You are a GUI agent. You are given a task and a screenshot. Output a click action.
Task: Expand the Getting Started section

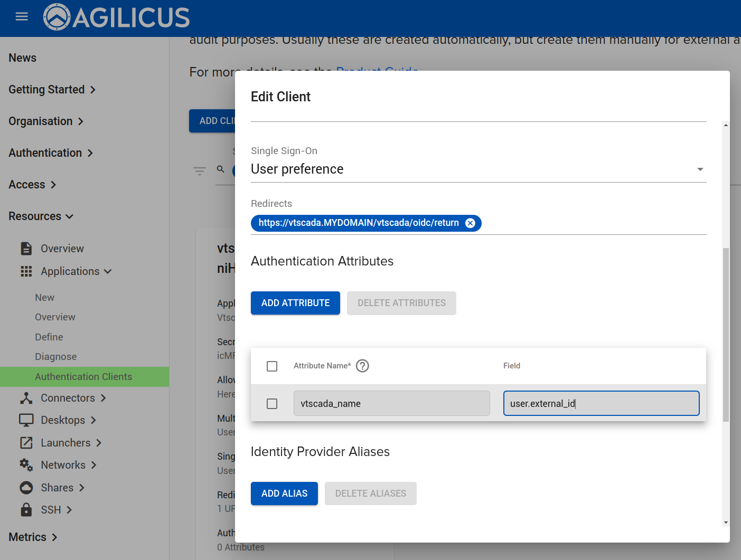click(x=52, y=90)
